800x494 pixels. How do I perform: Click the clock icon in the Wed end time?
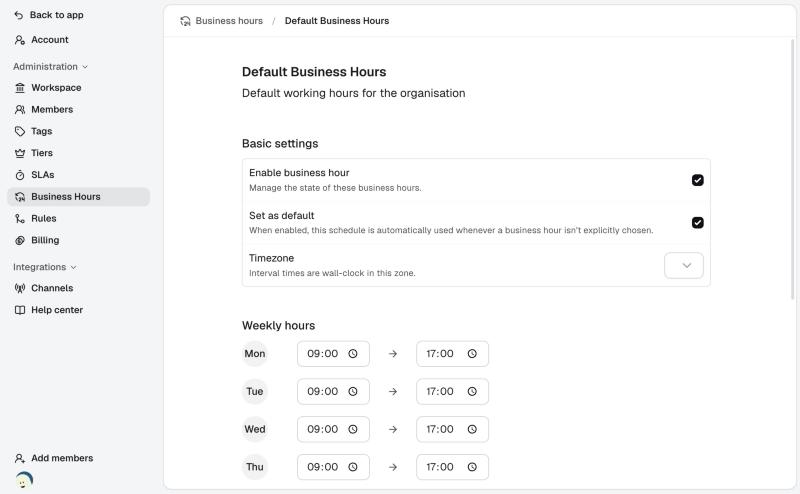[472, 429]
